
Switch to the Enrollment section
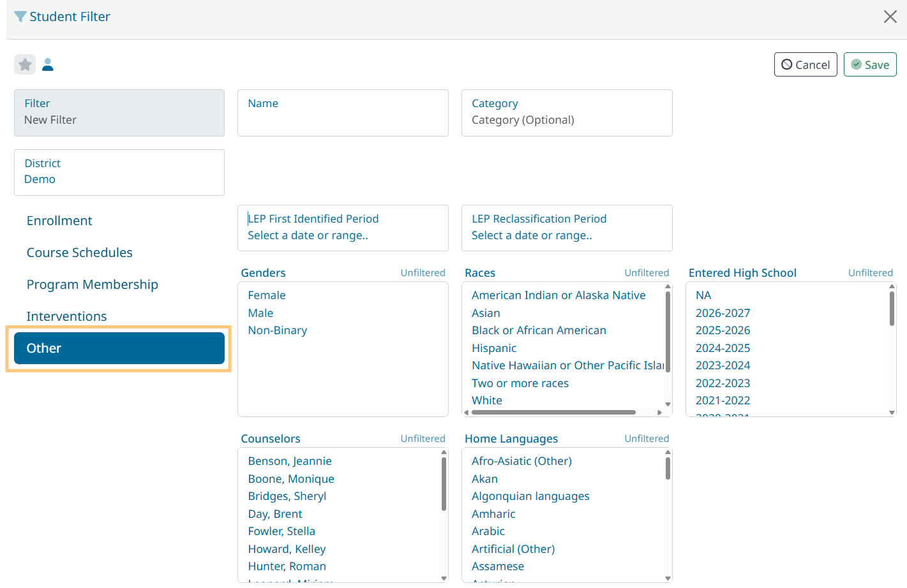coord(59,221)
